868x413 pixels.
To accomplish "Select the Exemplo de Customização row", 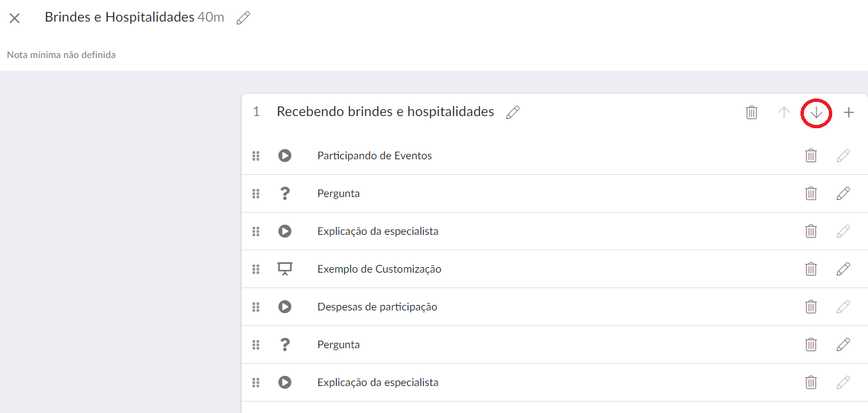I will 540,269.
